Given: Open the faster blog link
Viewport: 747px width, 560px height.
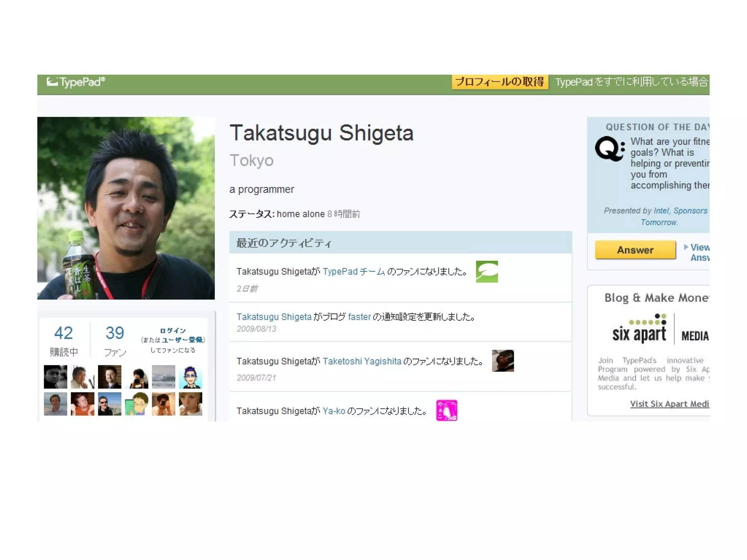Looking at the screenshot, I should [x=359, y=317].
